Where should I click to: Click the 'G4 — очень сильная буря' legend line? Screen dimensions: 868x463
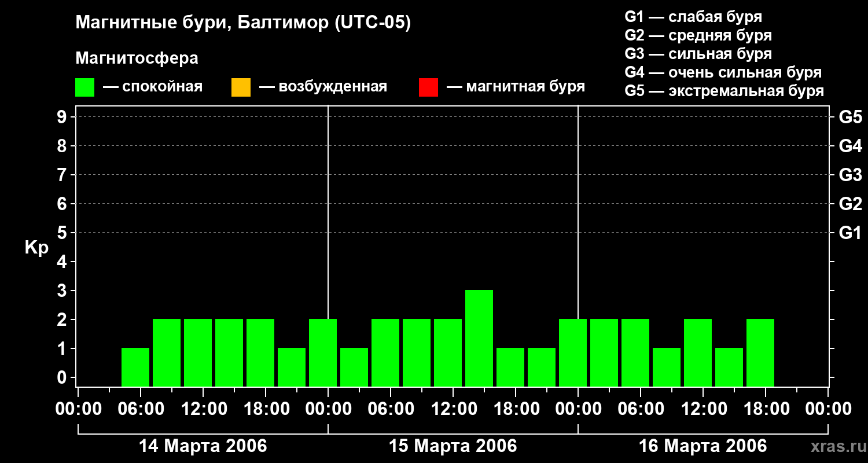click(723, 72)
